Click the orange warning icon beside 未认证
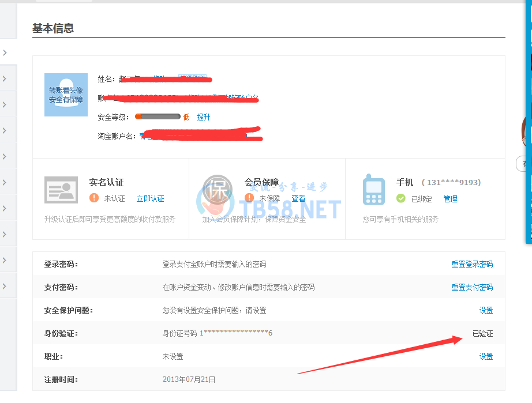Viewport: 532px width, 403px height. pos(94,198)
